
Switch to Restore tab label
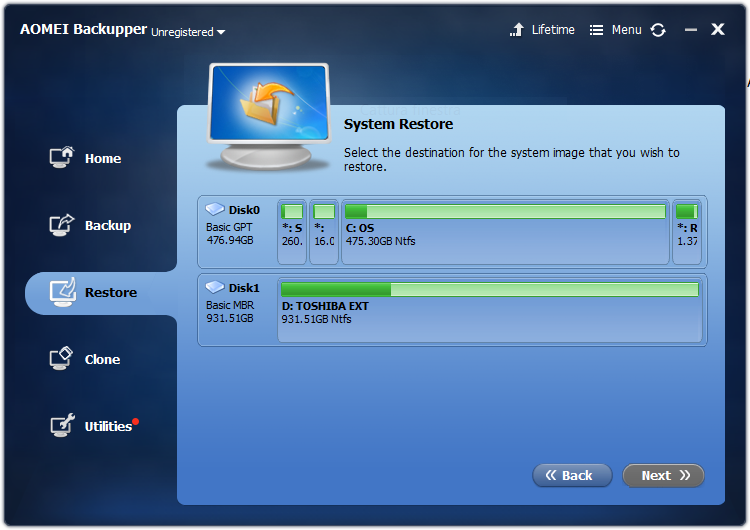pos(111,292)
